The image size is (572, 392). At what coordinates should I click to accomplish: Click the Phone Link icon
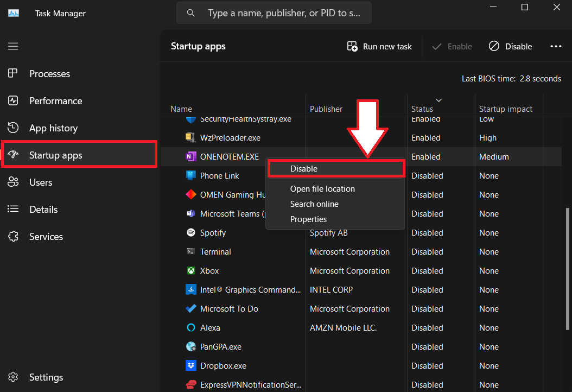[x=191, y=175]
